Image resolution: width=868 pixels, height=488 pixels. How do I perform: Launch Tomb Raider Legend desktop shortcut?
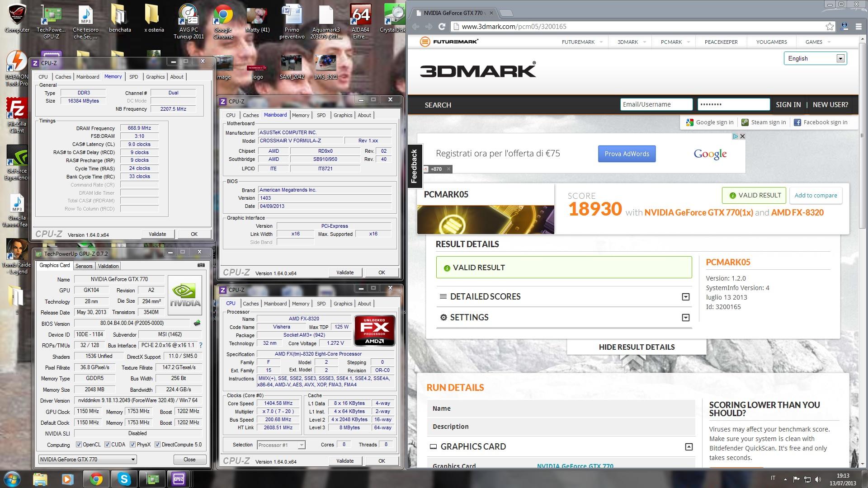point(17,257)
